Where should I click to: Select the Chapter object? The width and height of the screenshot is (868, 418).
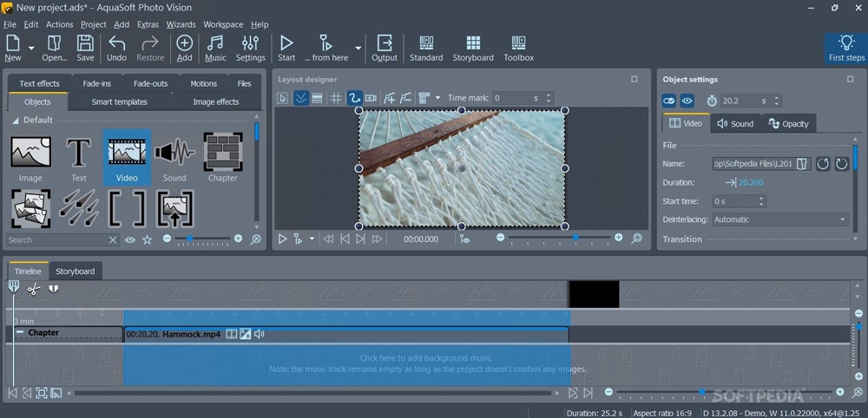pyautogui.click(x=222, y=158)
